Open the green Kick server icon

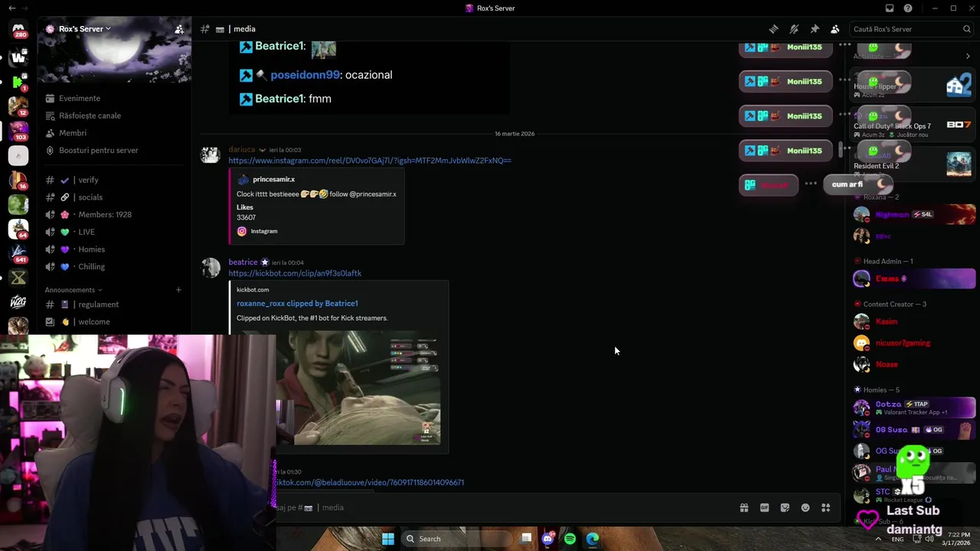point(18,81)
